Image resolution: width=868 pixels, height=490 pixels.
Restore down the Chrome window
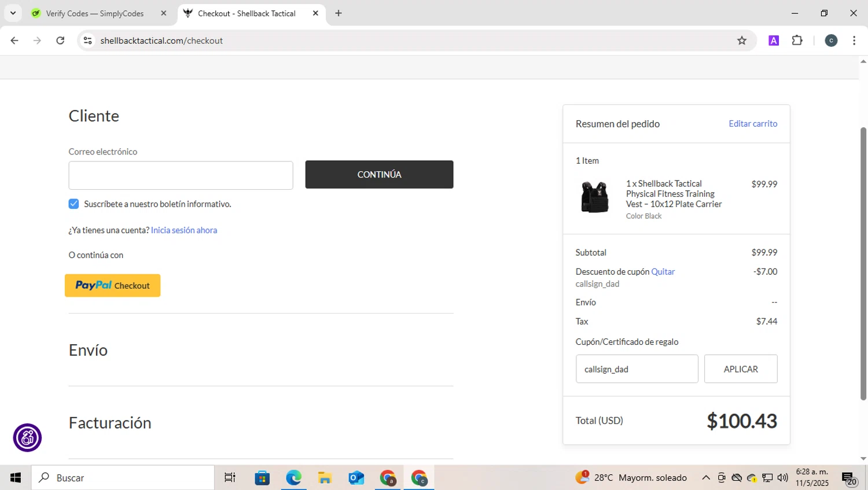tap(824, 13)
